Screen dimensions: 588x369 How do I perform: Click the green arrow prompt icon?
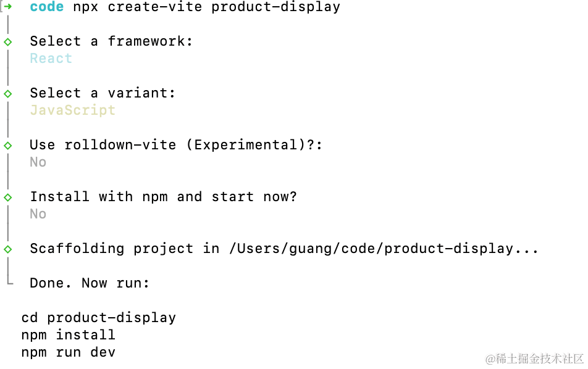point(8,6)
